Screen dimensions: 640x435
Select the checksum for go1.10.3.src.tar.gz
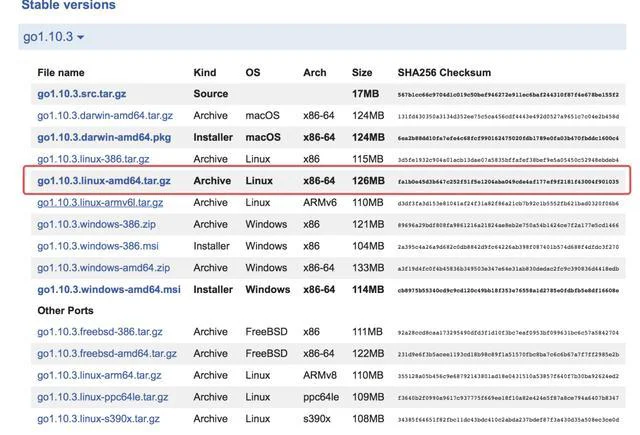pyautogui.click(x=508, y=95)
